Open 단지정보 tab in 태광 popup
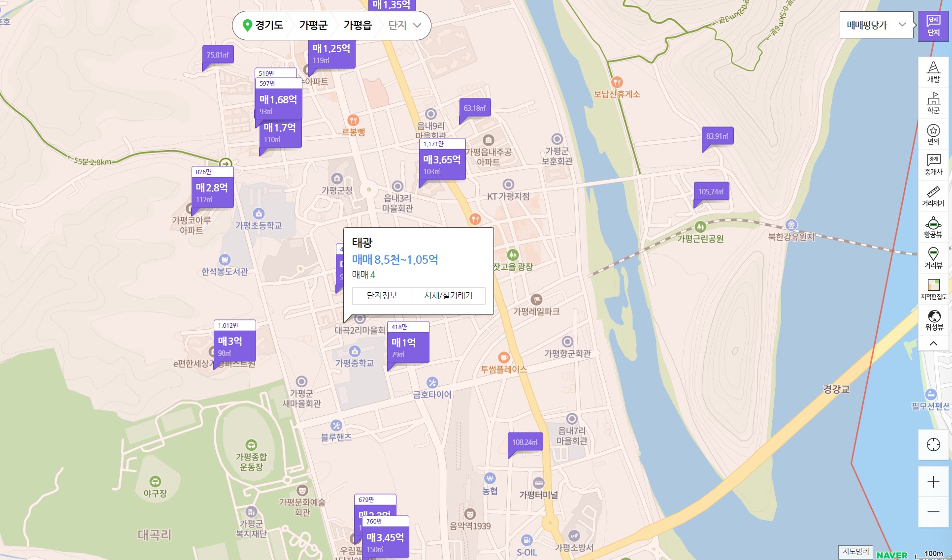Image resolution: width=952 pixels, height=560 pixels. click(x=382, y=295)
